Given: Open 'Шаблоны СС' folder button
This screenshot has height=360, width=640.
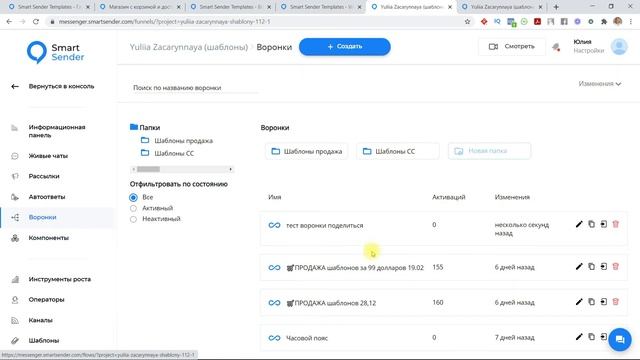Looking at the screenshot, I should [398, 151].
